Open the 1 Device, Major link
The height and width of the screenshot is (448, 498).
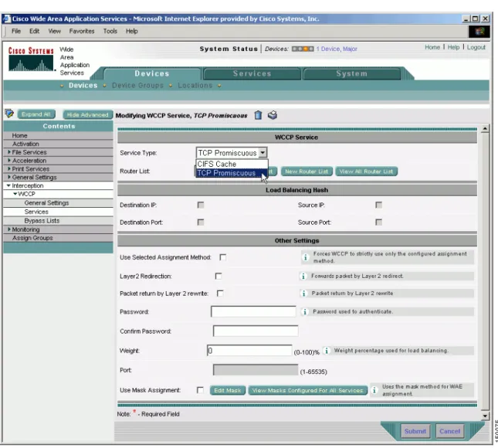(337, 49)
